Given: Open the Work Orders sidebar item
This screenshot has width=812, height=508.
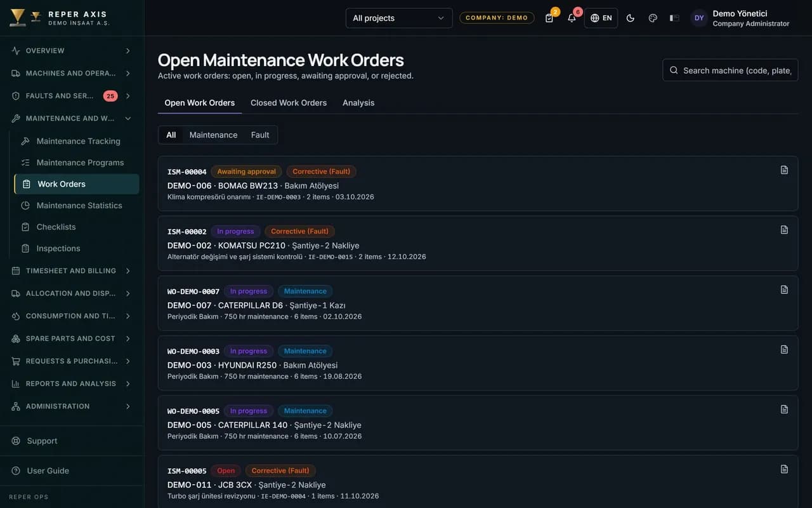Looking at the screenshot, I should tap(77, 184).
